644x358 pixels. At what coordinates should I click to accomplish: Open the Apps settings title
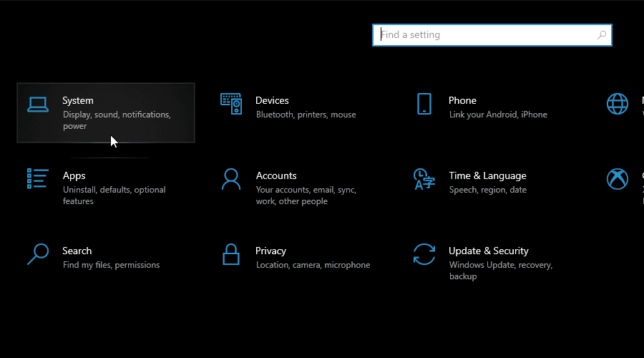[74, 176]
